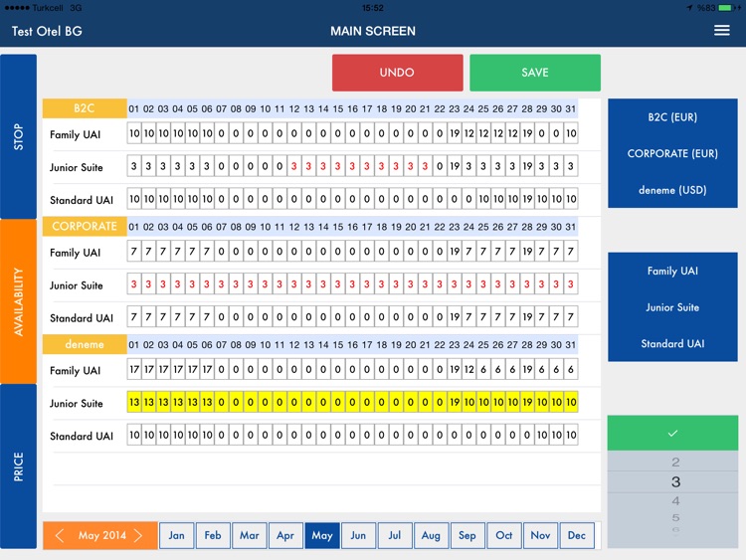The height and width of the screenshot is (560, 746).
Task: Select Junior Suite in room panel
Action: [x=672, y=307]
